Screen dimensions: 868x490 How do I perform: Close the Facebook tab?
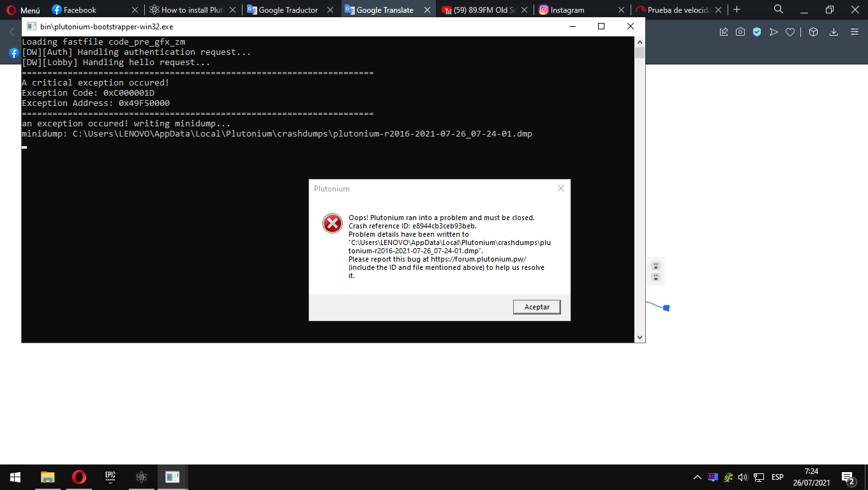point(135,10)
